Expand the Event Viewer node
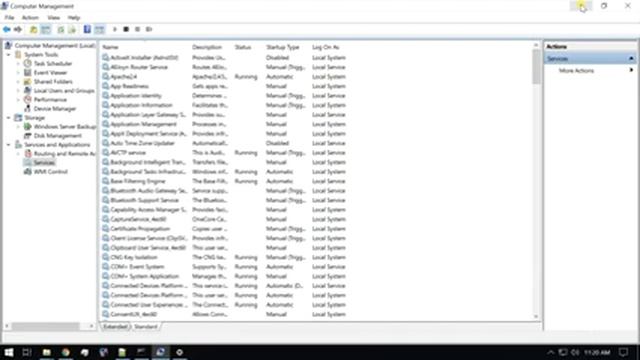Screen dimensions: 640x360 click(18, 72)
